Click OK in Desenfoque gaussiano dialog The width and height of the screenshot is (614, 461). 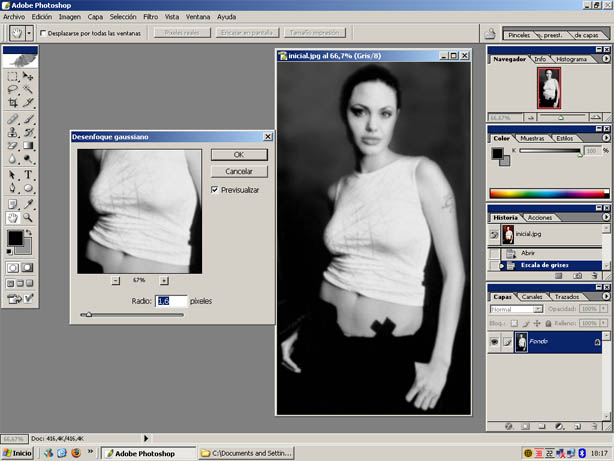[238, 155]
